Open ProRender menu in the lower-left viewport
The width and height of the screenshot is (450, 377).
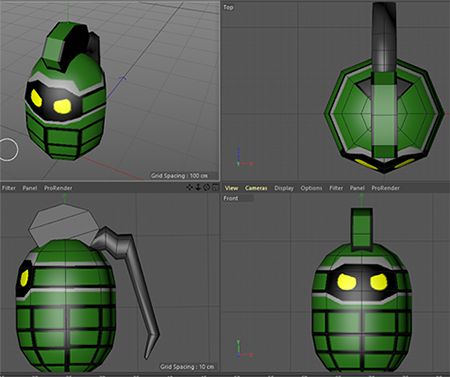click(x=58, y=188)
